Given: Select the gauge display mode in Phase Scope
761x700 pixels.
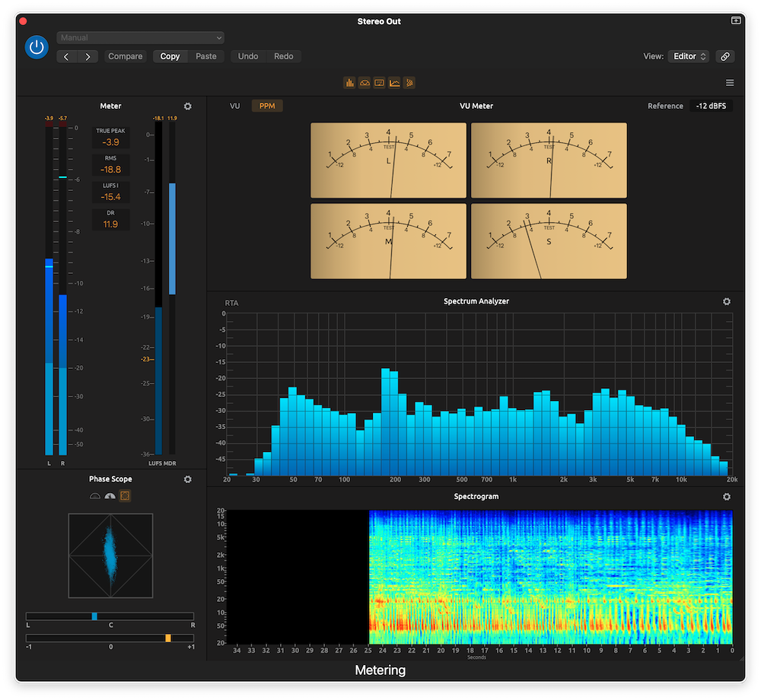Looking at the screenshot, I should pyautogui.click(x=110, y=496).
